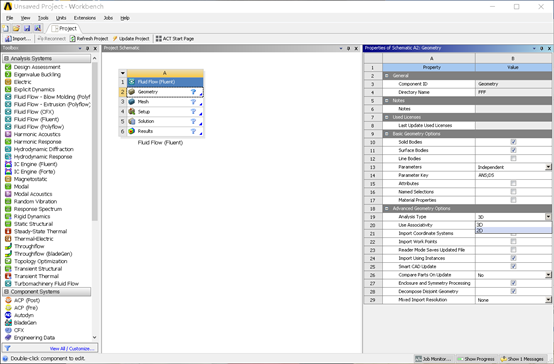Click Show Progress button

pyautogui.click(x=476, y=359)
